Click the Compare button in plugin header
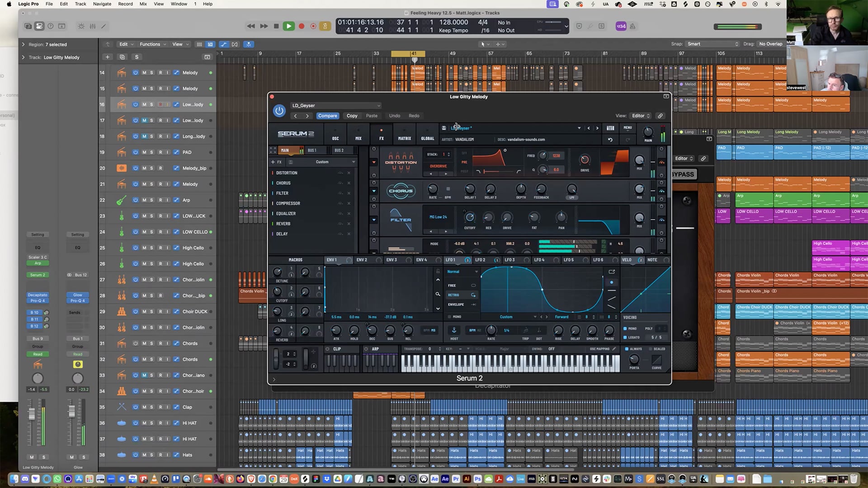868x488 pixels. click(x=327, y=116)
